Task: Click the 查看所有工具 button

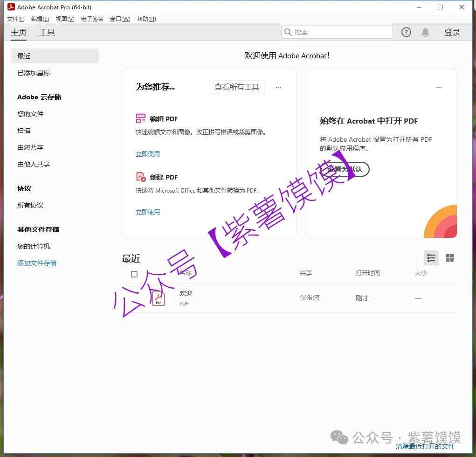Action: coord(236,87)
